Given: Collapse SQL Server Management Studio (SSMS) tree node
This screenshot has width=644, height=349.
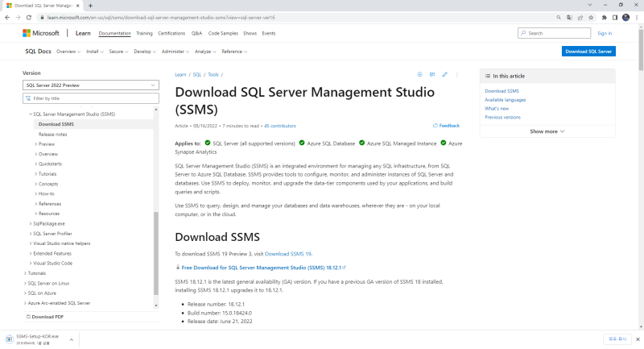Looking at the screenshot, I should click(31, 114).
